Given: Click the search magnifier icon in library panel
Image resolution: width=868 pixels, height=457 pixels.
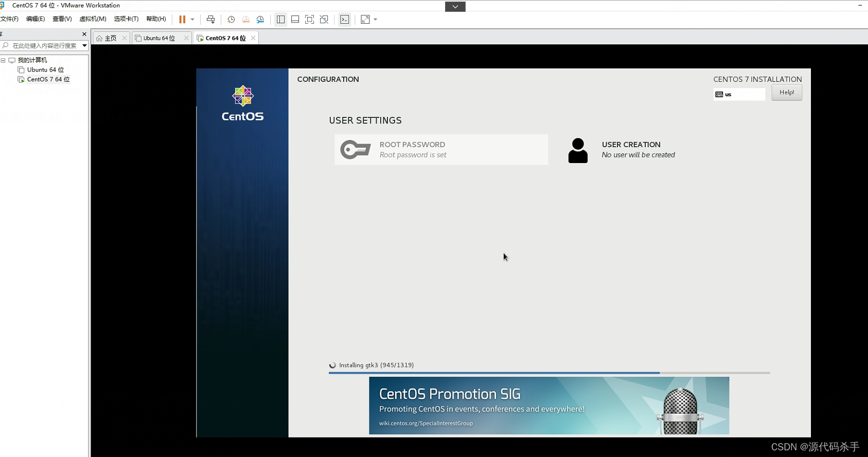Looking at the screenshot, I should pyautogui.click(x=5, y=46).
